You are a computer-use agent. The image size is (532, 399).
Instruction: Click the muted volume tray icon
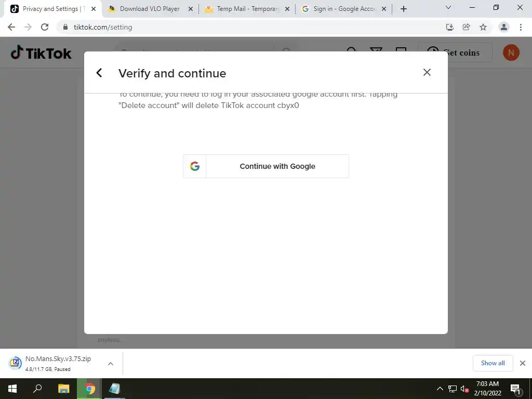coord(464,389)
